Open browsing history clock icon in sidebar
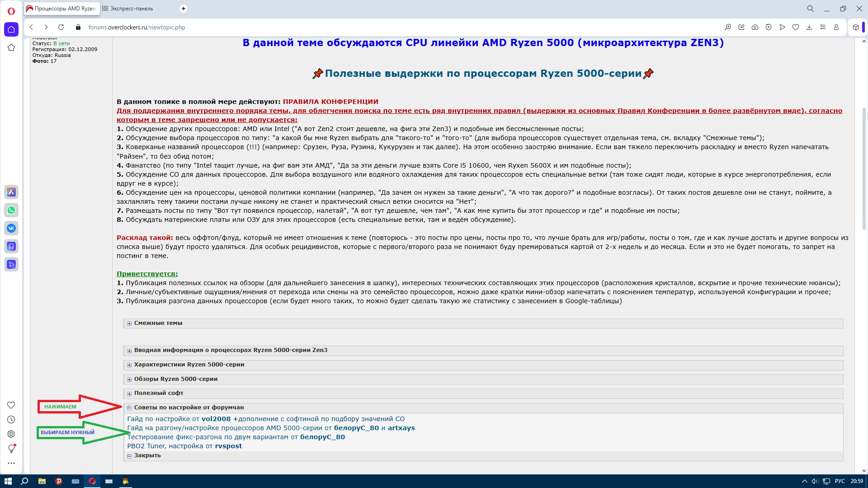This screenshot has width=868, height=488. pos(11,420)
